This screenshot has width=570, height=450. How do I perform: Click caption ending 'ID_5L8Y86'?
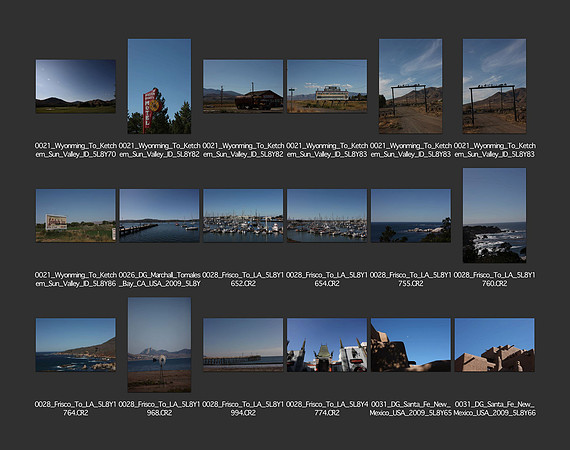(76, 279)
